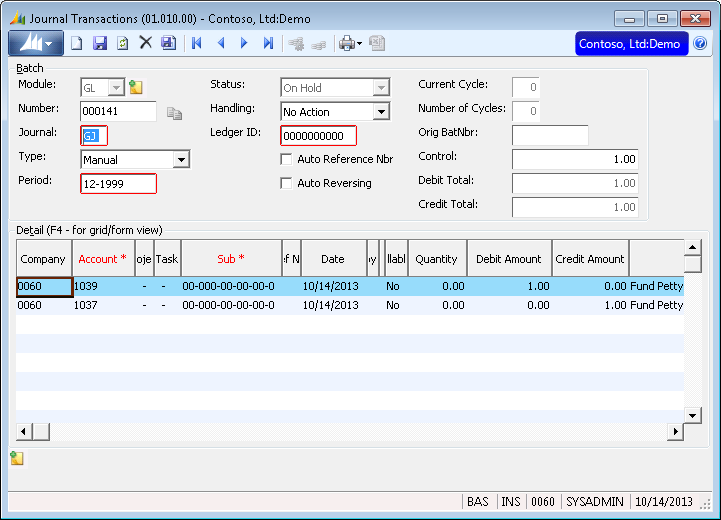This screenshot has height=520, width=721.
Task: Click the copy icon beside Number field
Action: [174, 113]
